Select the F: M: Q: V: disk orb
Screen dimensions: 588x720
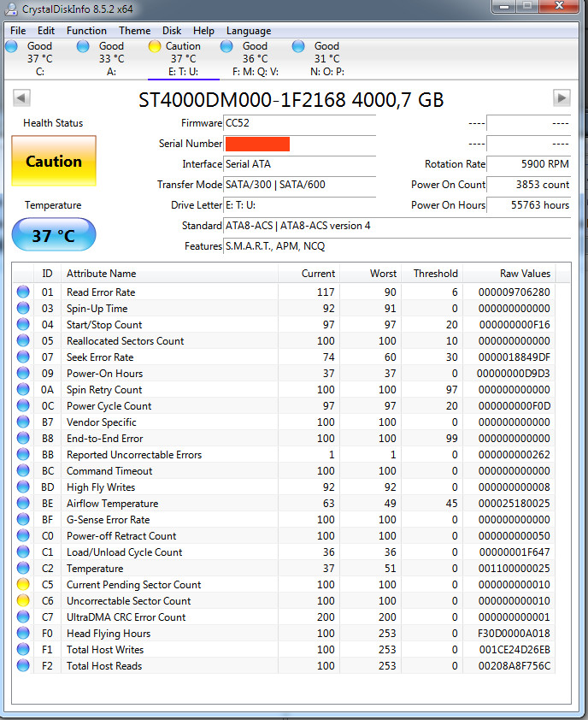226,46
